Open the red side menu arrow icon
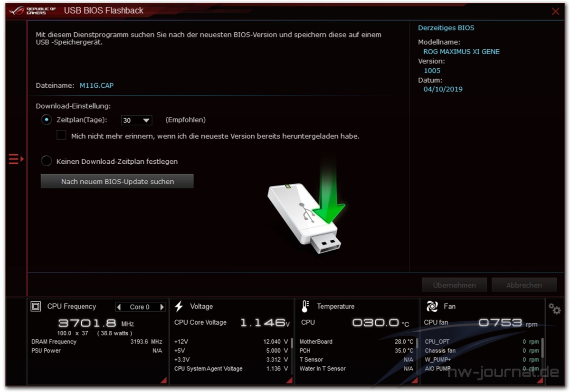 pyautogui.click(x=16, y=159)
